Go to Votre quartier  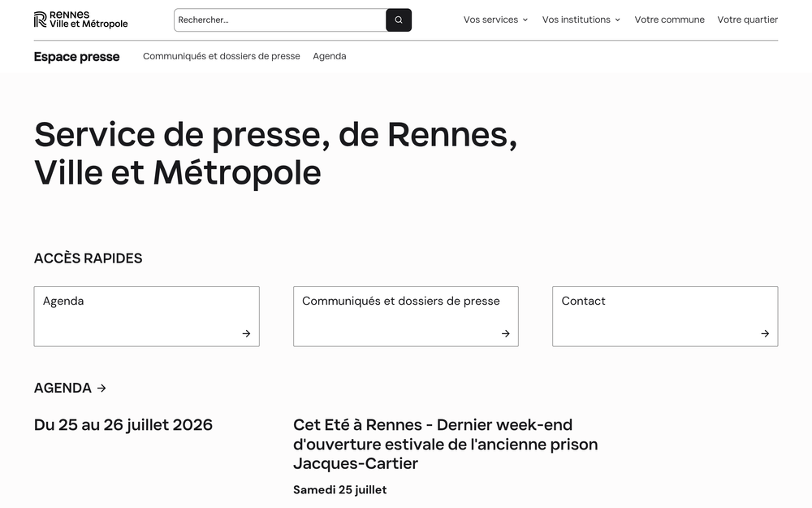point(747,20)
